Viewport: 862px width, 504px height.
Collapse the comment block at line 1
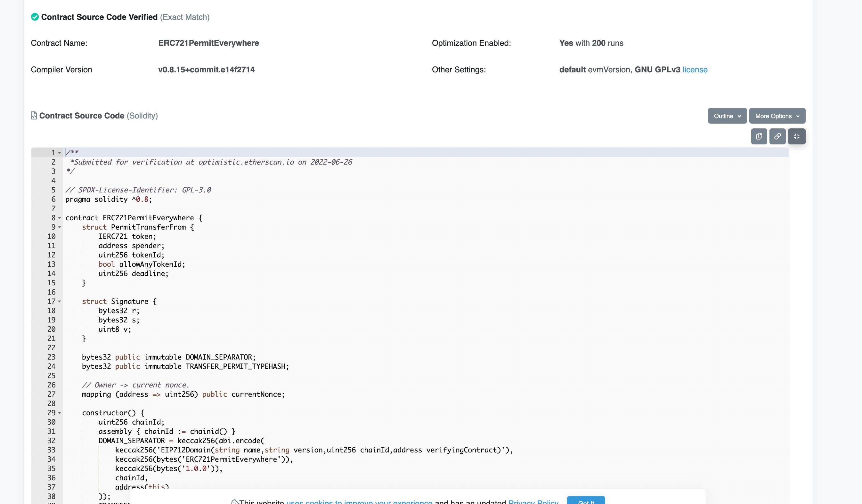pos(60,153)
